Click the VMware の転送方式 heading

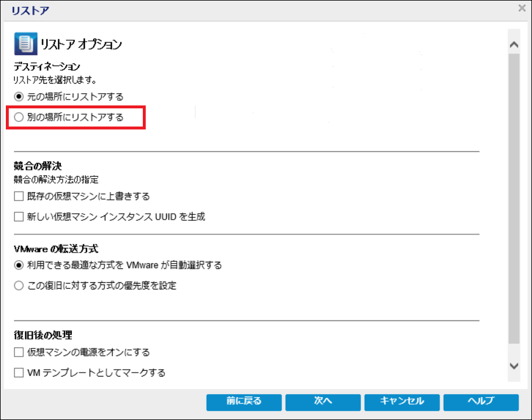point(56,249)
